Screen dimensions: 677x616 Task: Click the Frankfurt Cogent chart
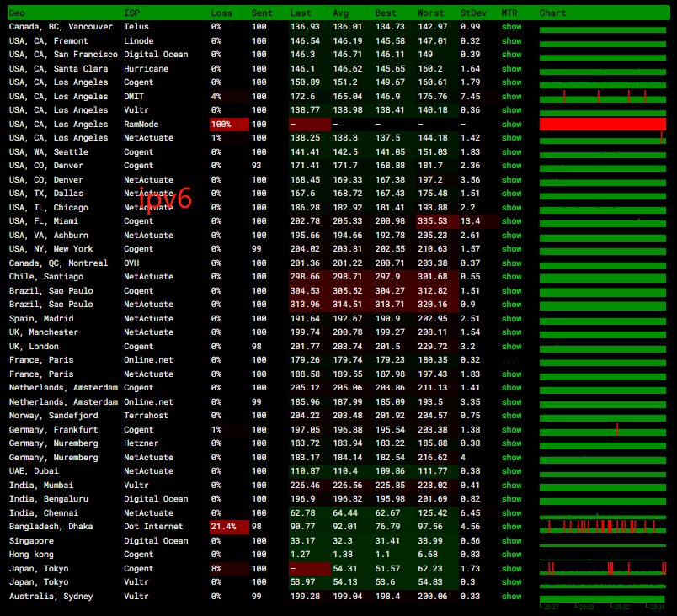coord(603,430)
